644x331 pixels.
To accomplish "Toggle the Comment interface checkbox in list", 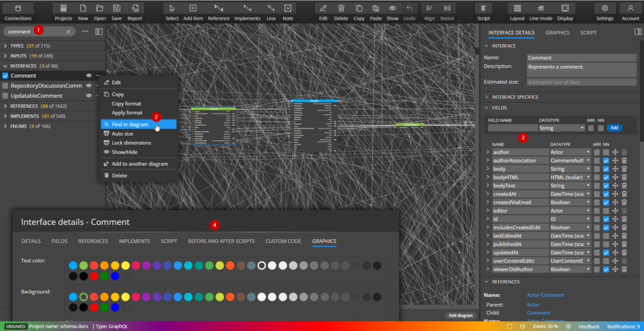I will 5,75.
